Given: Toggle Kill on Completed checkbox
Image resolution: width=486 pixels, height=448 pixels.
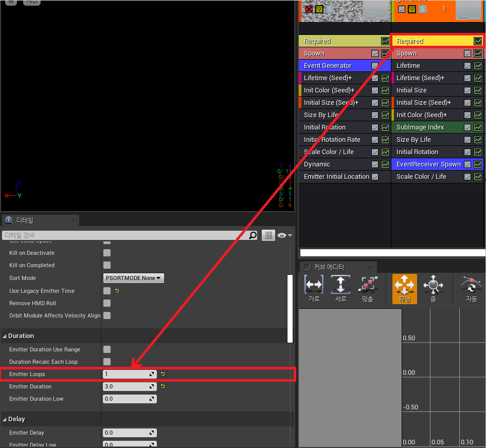Looking at the screenshot, I should [x=107, y=265].
